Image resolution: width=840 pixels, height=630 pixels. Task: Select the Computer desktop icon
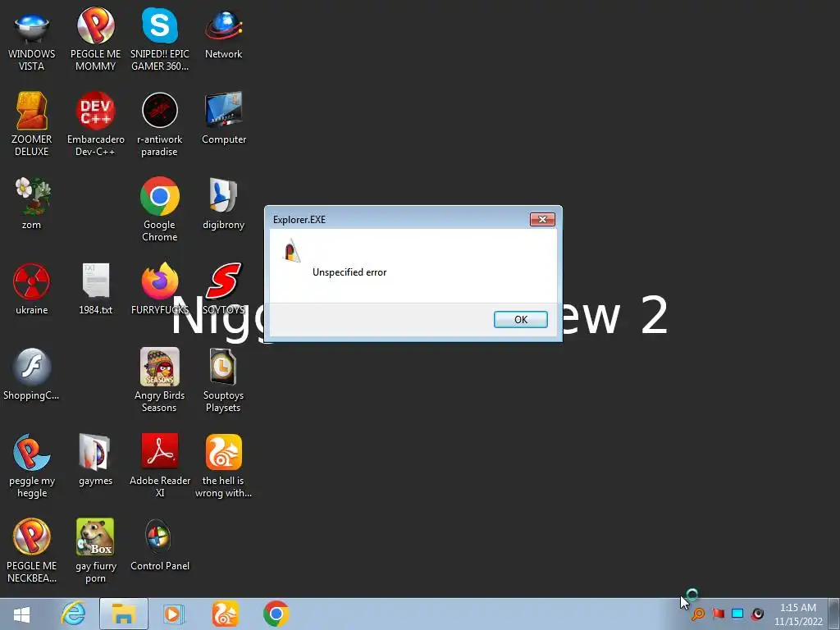(x=223, y=119)
